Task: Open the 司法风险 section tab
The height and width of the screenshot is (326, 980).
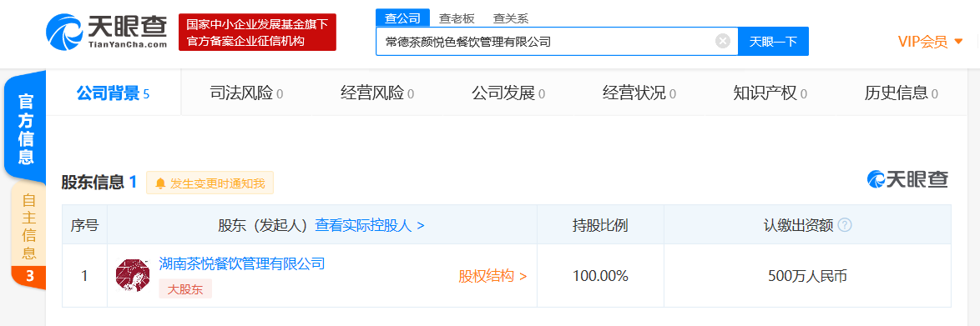Action: pos(246,93)
